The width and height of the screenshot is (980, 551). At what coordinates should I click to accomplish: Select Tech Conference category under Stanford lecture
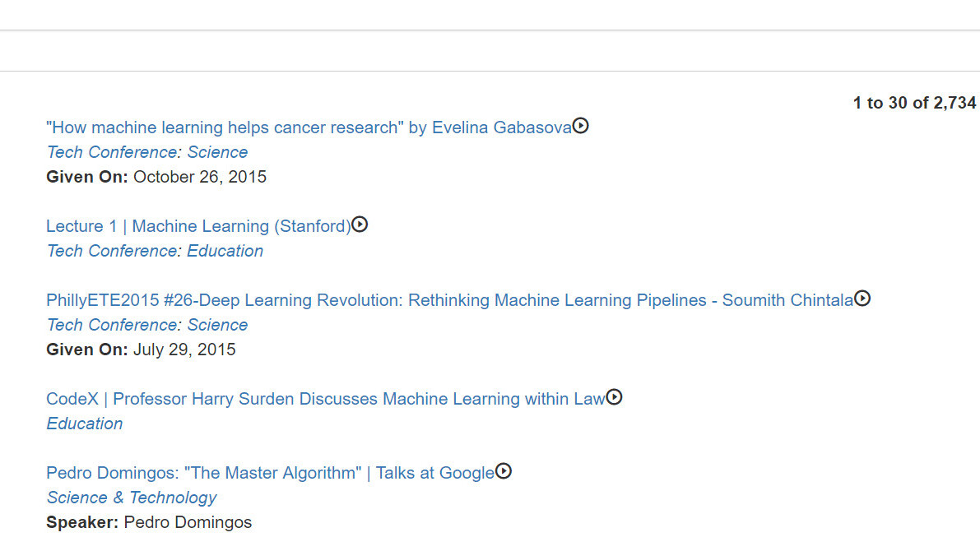112,251
